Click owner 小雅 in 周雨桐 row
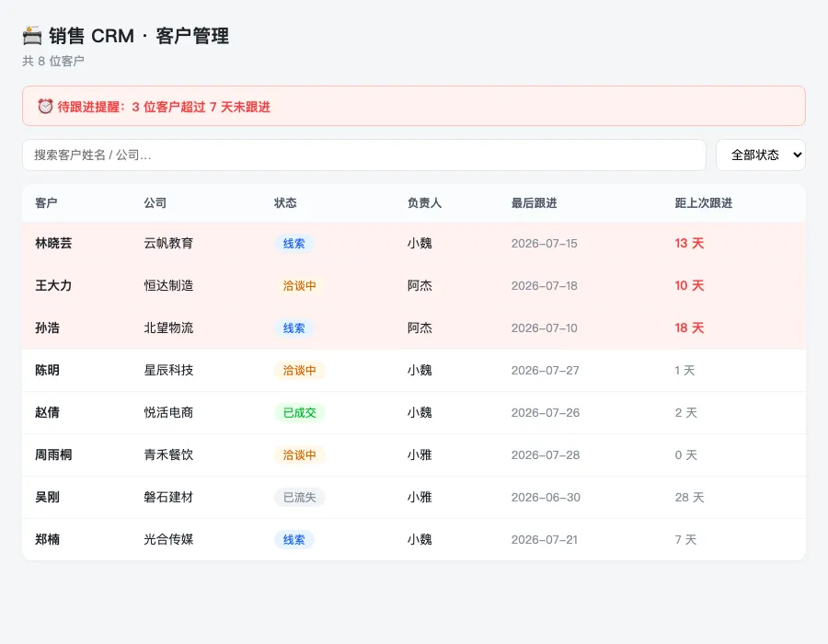 [420, 454]
